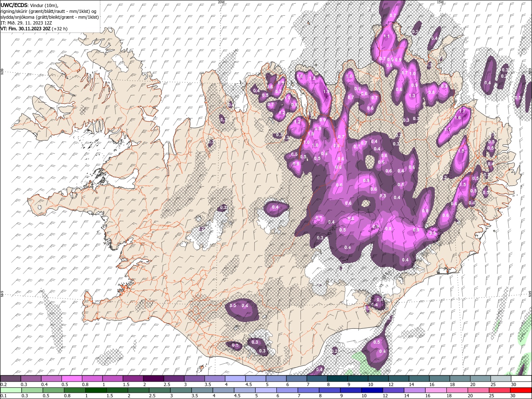
Task: Select the snow legend swatch labeled 1.5
Action: click(133, 379)
